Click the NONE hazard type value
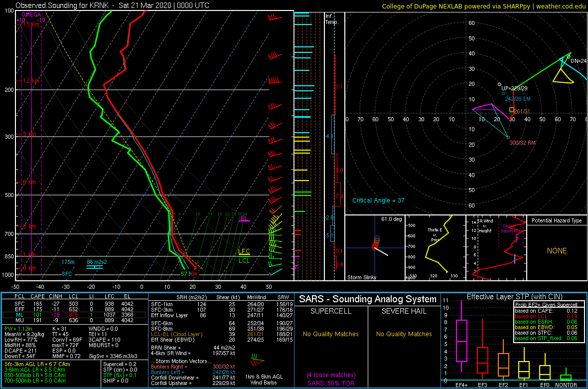The height and width of the screenshot is (389, 588). click(557, 251)
